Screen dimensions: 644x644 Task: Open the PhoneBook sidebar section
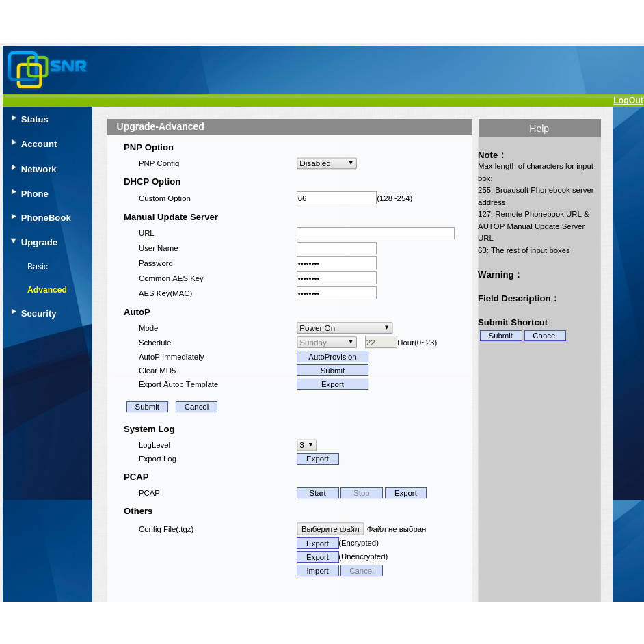click(x=45, y=217)
